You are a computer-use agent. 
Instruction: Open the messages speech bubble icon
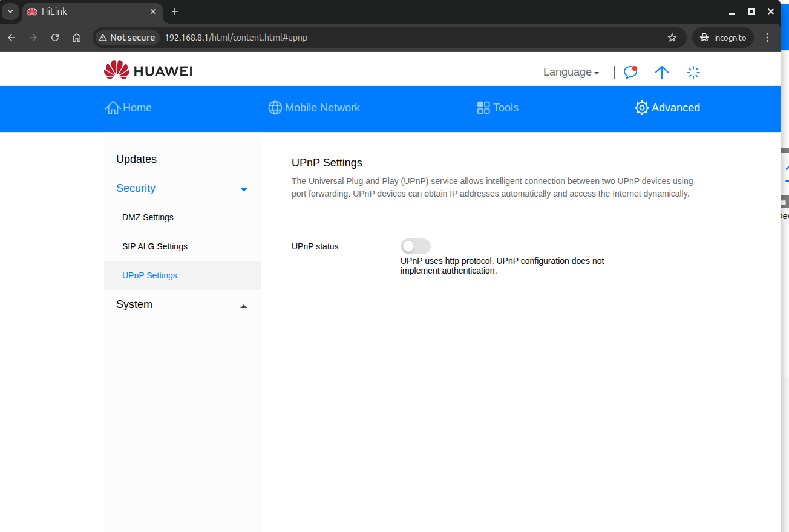point(630,72)
